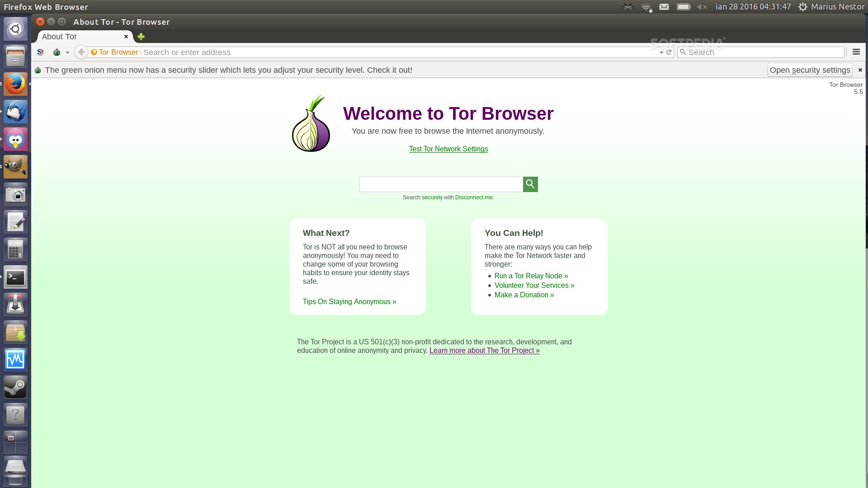Click Tips On Staying Anonymous link
This screenshot has width=868, height=488.
tap(349, 301)
